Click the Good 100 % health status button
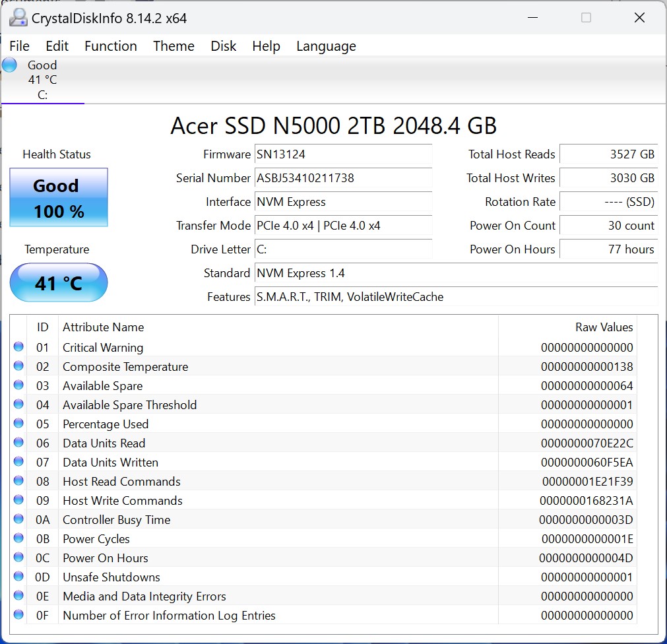 59,198
